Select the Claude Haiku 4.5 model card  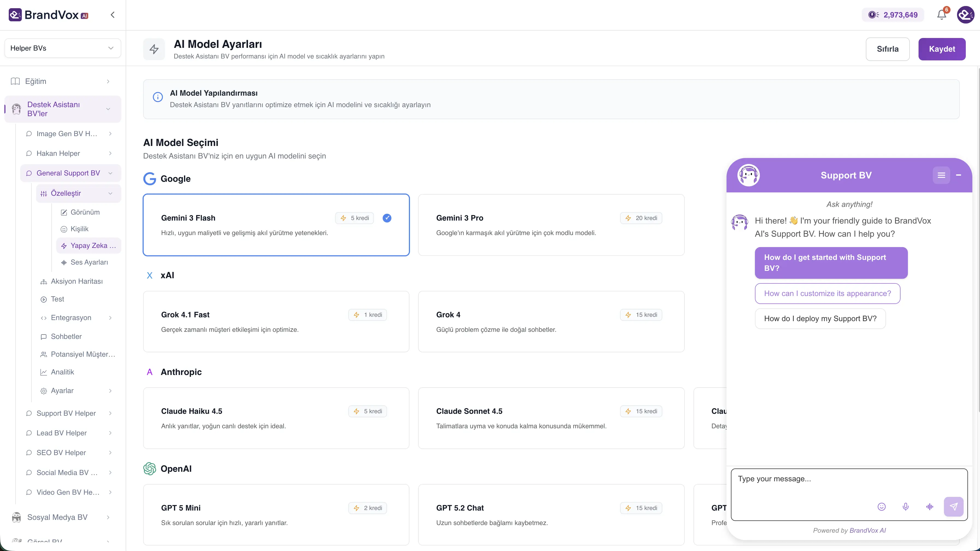click(x=276, y=418)
